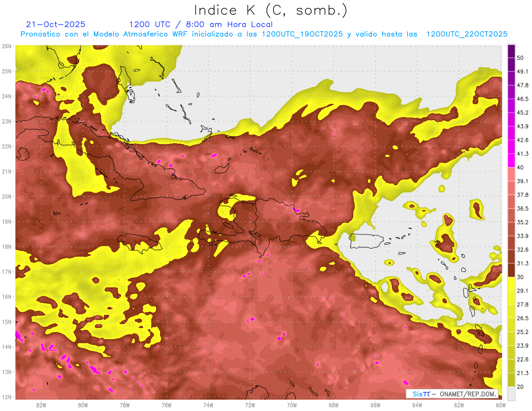Click the colorbar value "23.9"
This screenshot has width=532, height=411.
[523, 345]
